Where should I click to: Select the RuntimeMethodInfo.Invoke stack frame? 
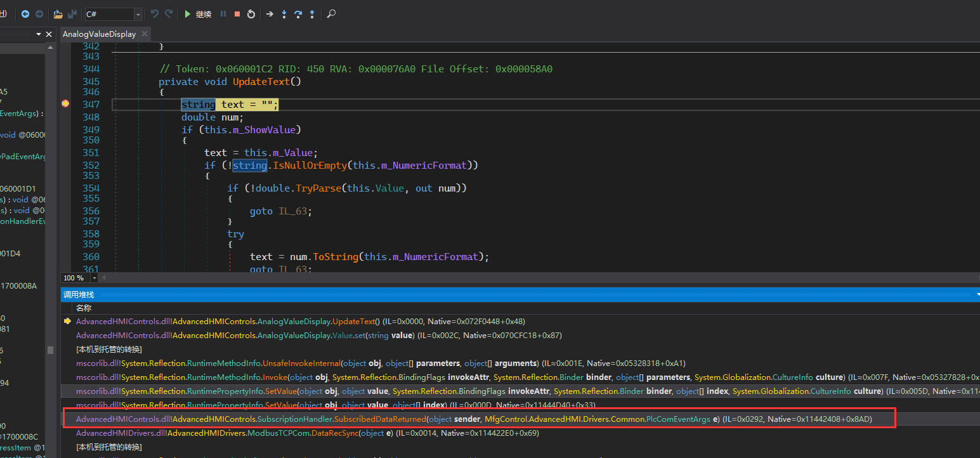pyautogui.click(x=520, y=377)
